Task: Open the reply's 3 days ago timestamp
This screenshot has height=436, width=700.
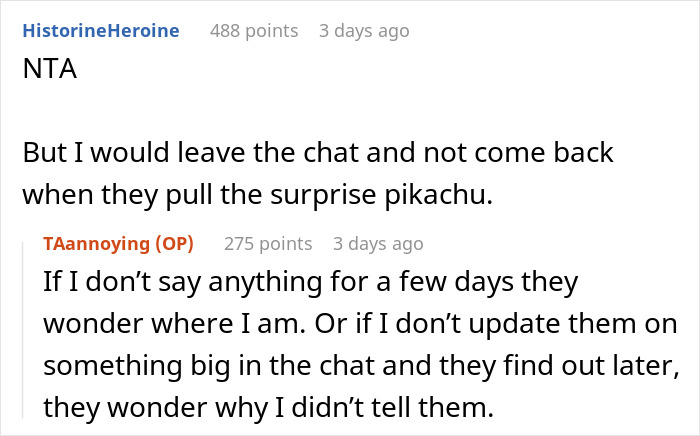Action: coord(378,244)
